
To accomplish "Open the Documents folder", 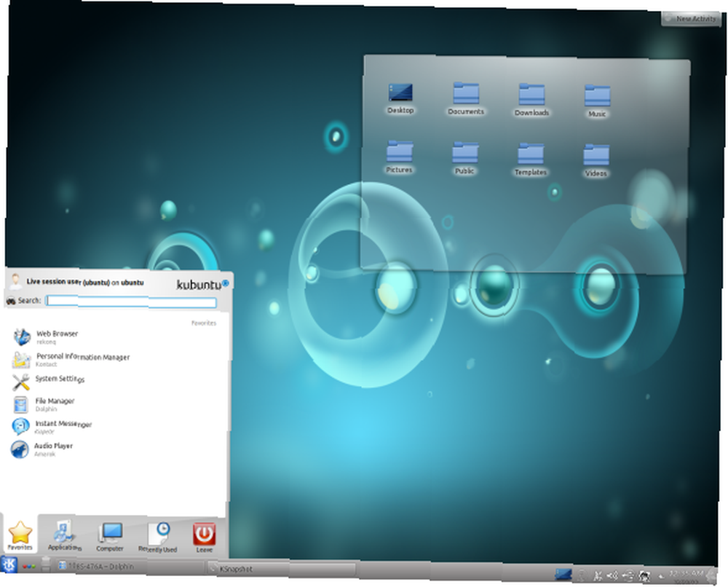I will [466, 99].
